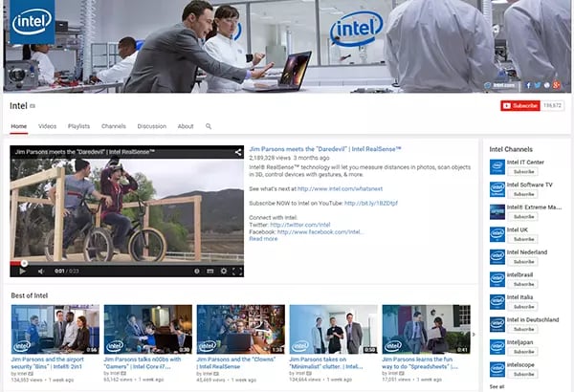Open intel.com link in banner

500,85
